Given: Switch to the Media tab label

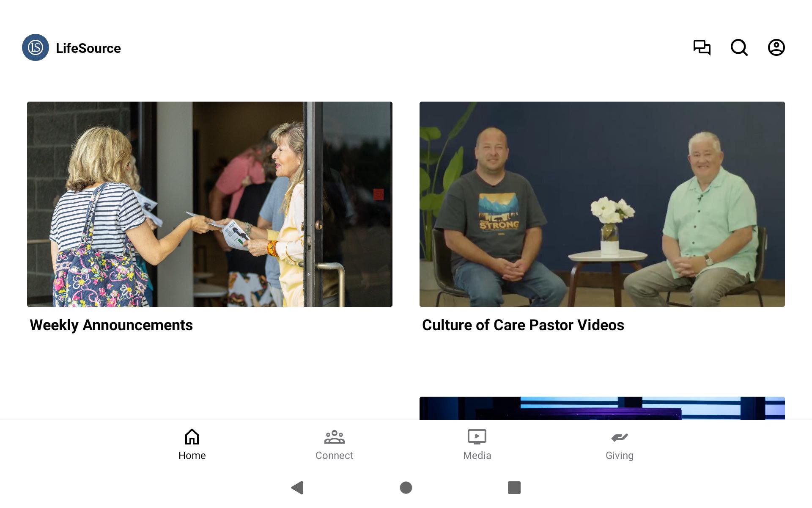Looking at the screenshot, I should click(x=477, y=456).
